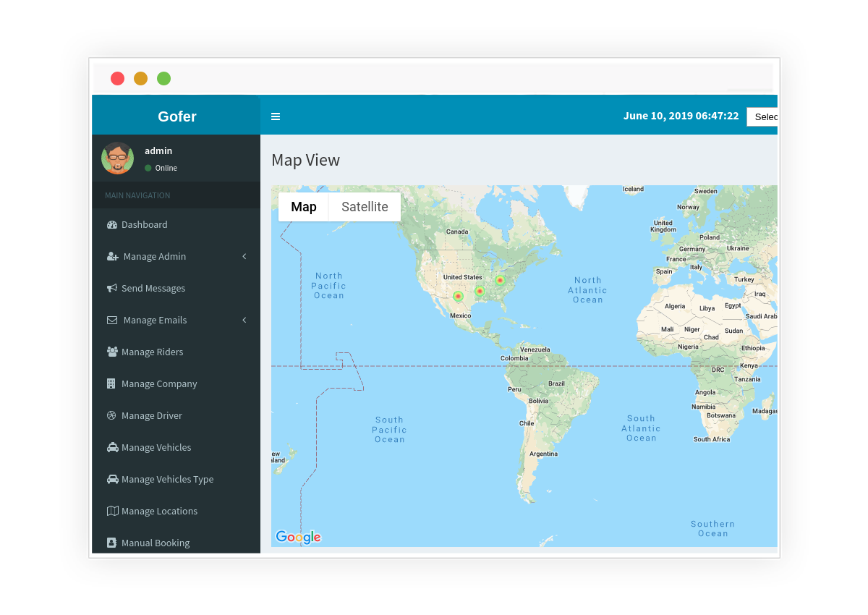
Task: Switch to the Satellite map view
Action: [365, 207]
